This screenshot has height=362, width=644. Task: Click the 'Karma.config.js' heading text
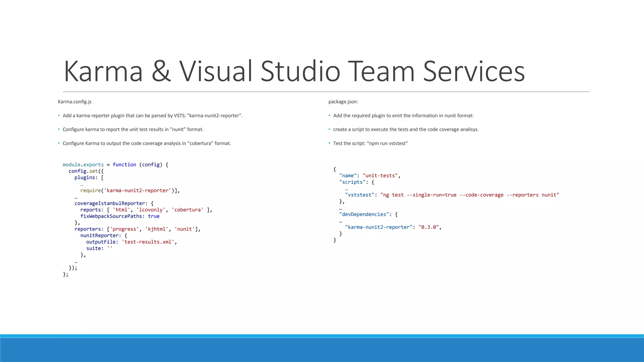click(75, 102)
